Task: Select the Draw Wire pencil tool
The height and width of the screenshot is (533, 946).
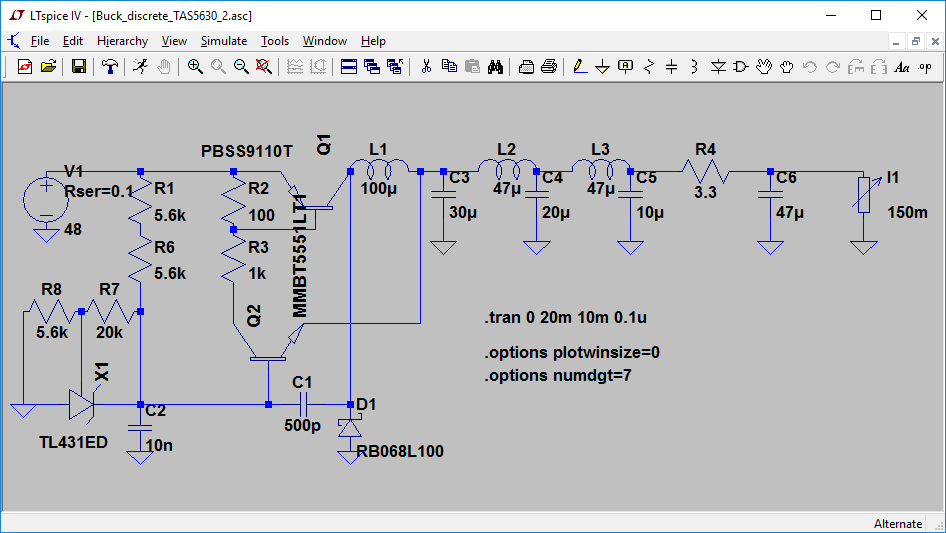Action: point(579,67)
